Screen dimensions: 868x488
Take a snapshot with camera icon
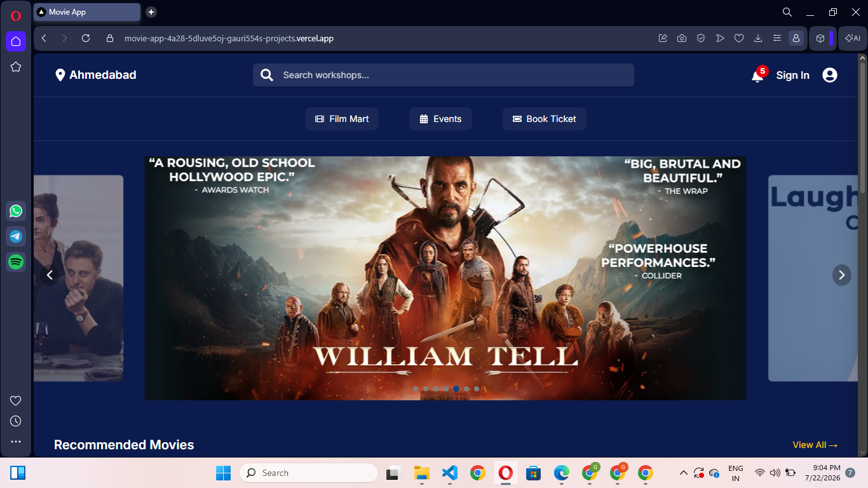click(682, 38)
